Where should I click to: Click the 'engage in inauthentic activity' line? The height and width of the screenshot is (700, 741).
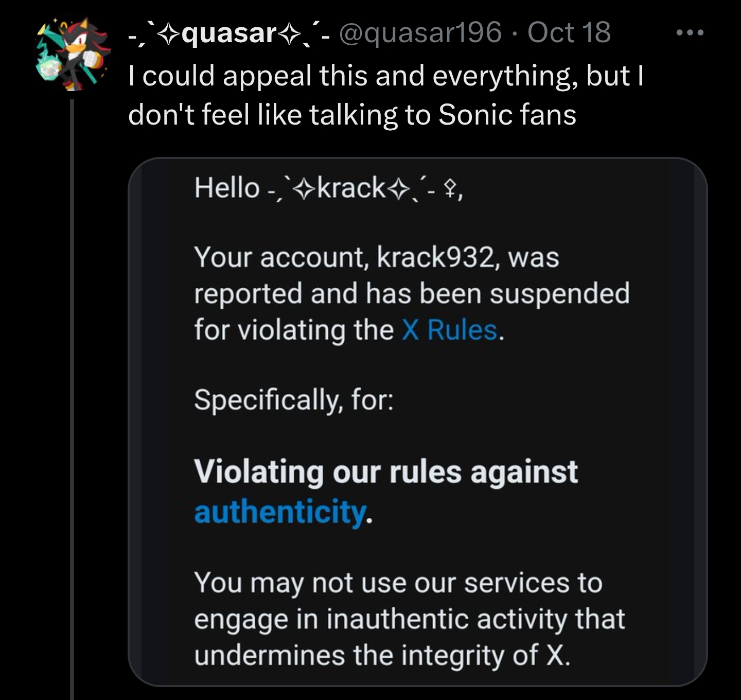pos(409,619)
